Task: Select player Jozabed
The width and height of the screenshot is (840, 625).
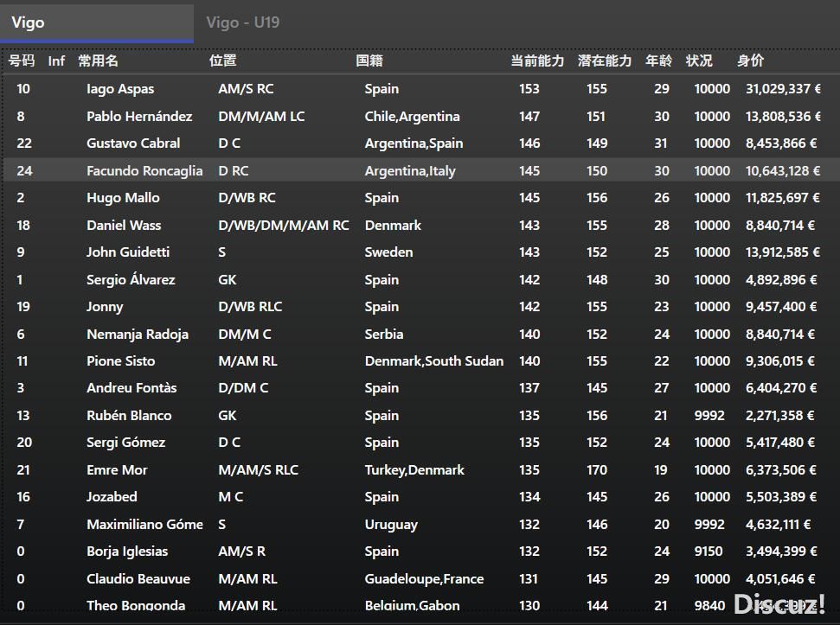Action: 112,497
